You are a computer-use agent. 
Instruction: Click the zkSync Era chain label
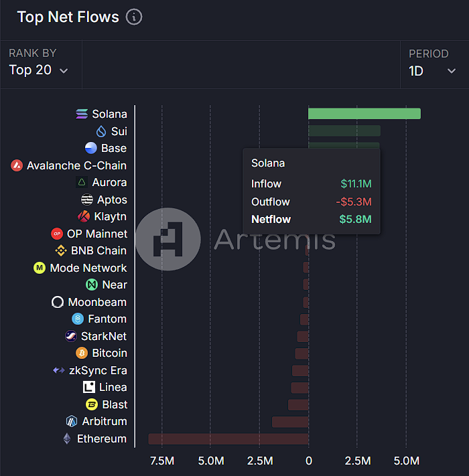pyautogui.click(x=98, y=370)
